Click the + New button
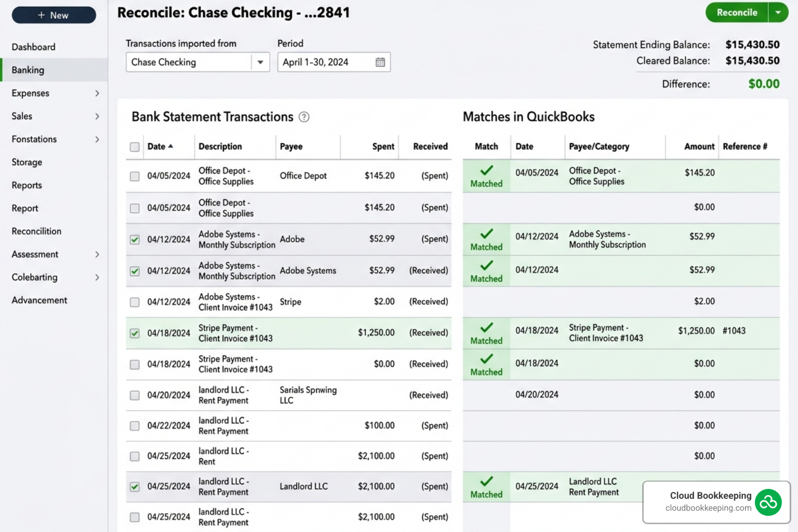This screenshot has height=532, width=798. tap(54, 15)
